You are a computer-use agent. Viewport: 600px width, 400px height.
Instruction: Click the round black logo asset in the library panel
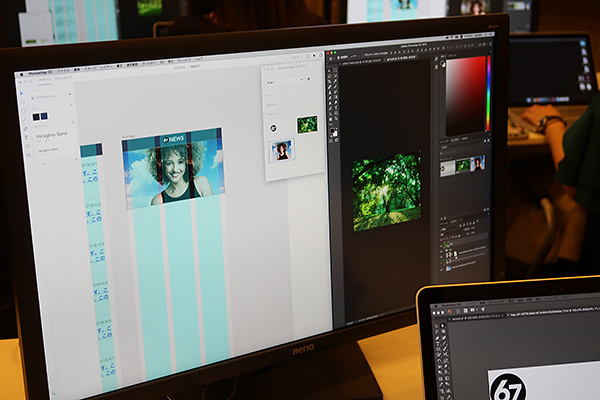[273, 127]
